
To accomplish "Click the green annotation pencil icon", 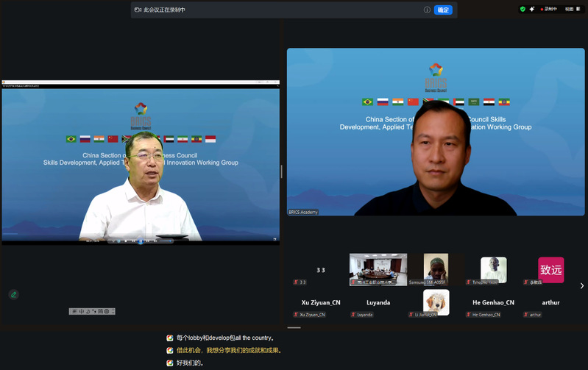I will click(13, 294).
